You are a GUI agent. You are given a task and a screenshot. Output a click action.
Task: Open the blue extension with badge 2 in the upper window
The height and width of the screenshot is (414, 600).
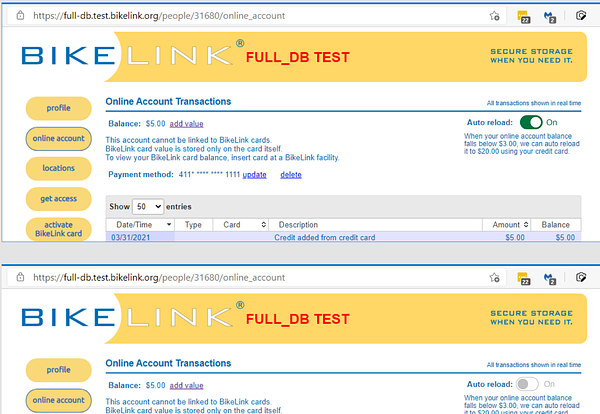click(x=551, y=15)
